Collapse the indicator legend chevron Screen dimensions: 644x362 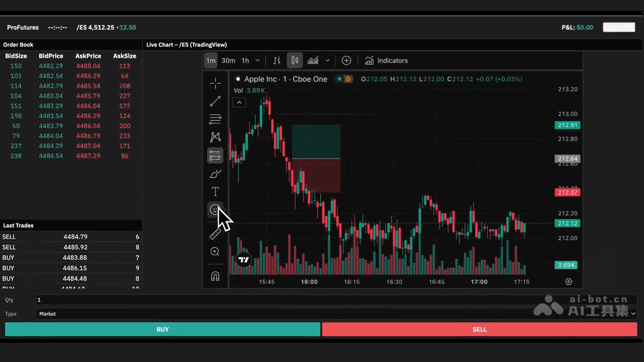pos(239,102)
